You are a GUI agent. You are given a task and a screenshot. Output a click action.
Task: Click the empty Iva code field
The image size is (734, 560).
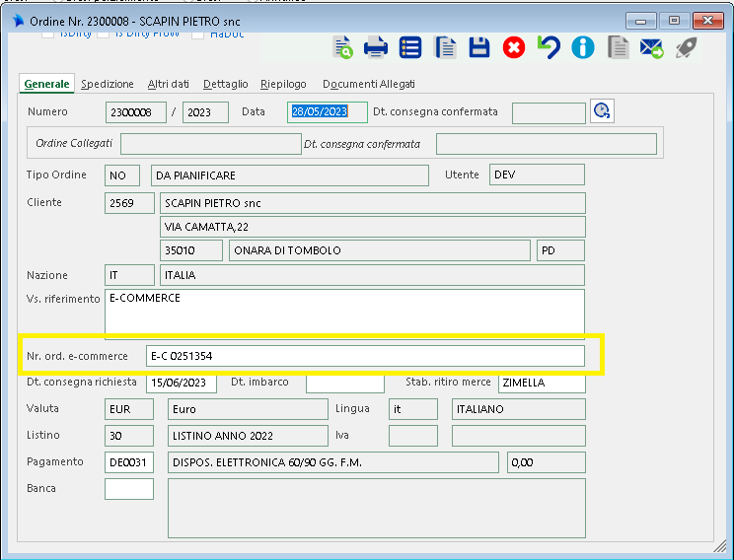413,436
